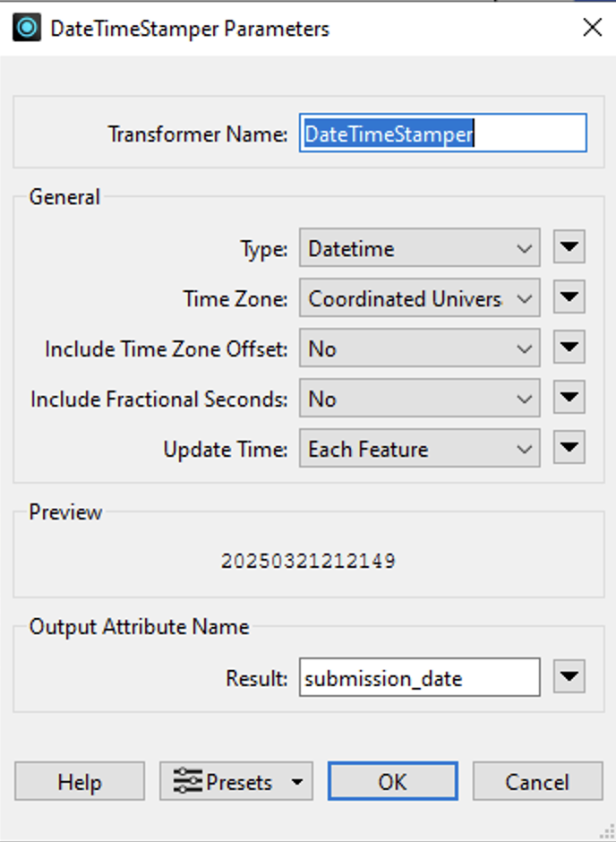The height and width of the screenshot is (842, 616).
Task: Confirm with the OK button
Action: (x=393, y=781)
